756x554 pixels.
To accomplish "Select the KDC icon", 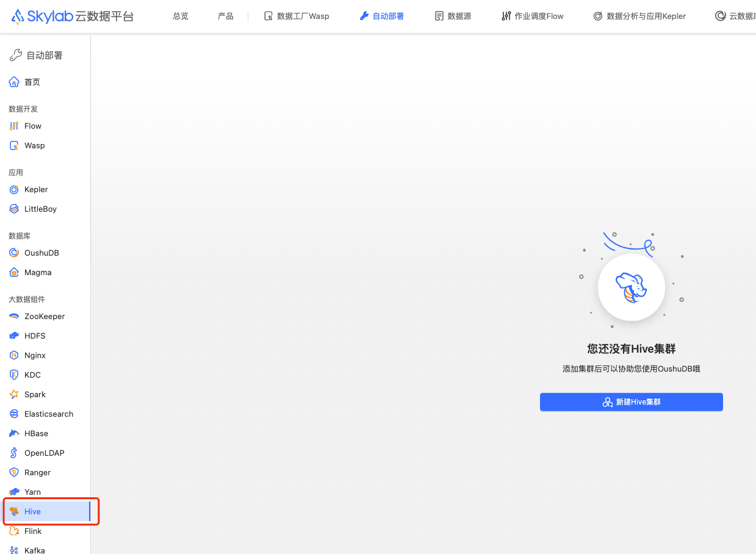I will [x=14, y=375].
